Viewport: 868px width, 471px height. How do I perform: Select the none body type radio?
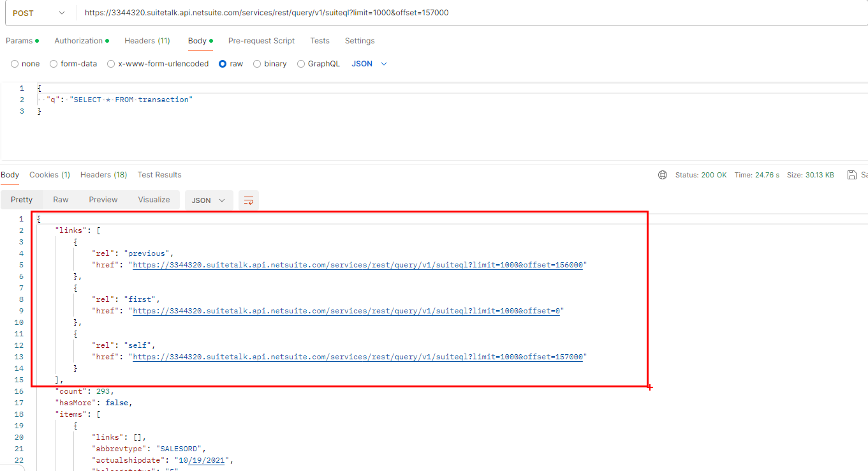(15, 64)
